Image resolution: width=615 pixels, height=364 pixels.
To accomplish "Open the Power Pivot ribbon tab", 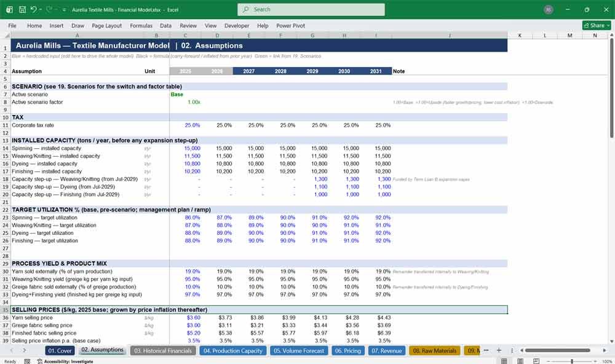I will coord(291,25).
